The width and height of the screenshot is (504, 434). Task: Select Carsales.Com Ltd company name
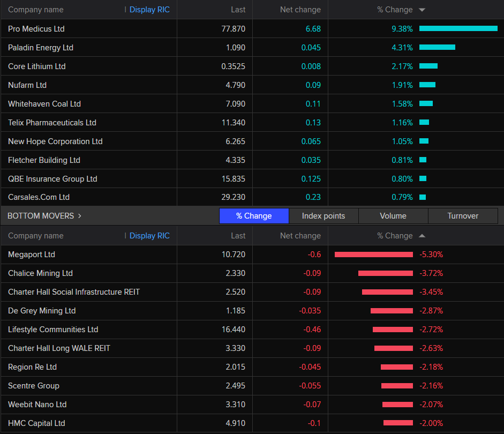pos(39,197)
